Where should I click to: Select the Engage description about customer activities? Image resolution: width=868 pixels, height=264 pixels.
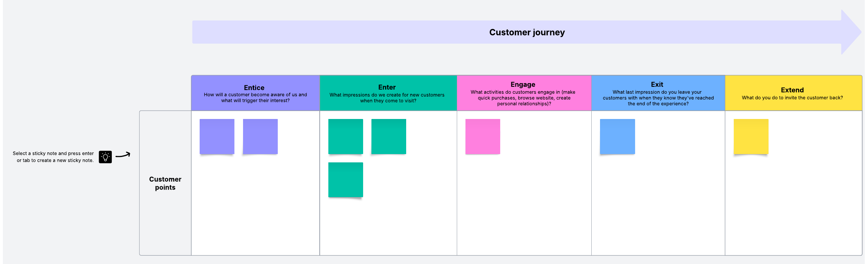click(523, 98)
